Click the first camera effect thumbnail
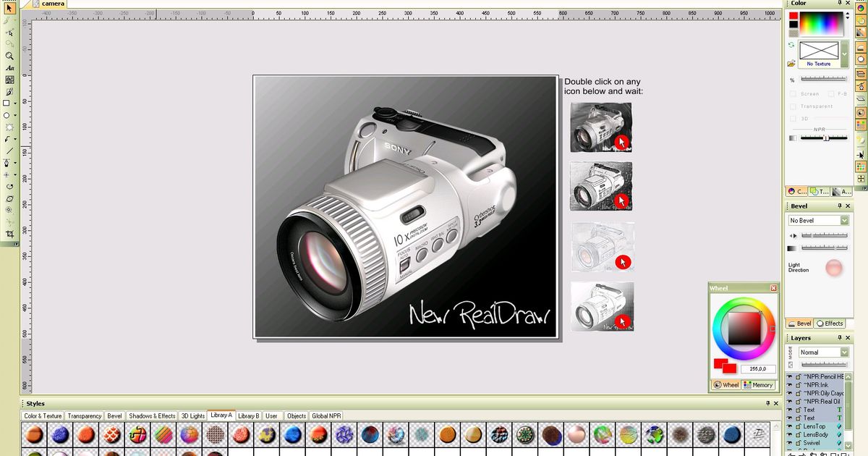Image resolution: width=868 pixels, height=456 pixels. click(x=600, y=127)
